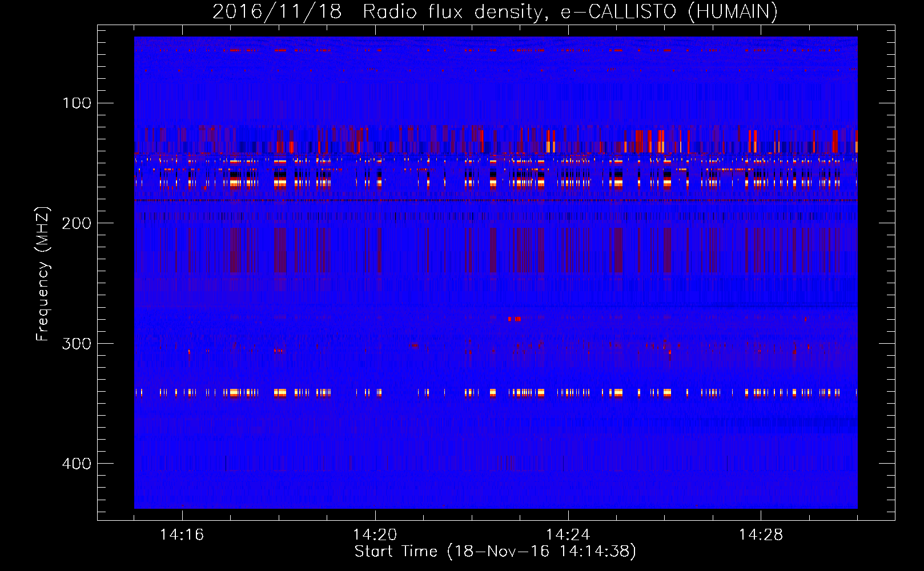
Task: Click the "14:20" time tick label
Action: tap(375, 534)
